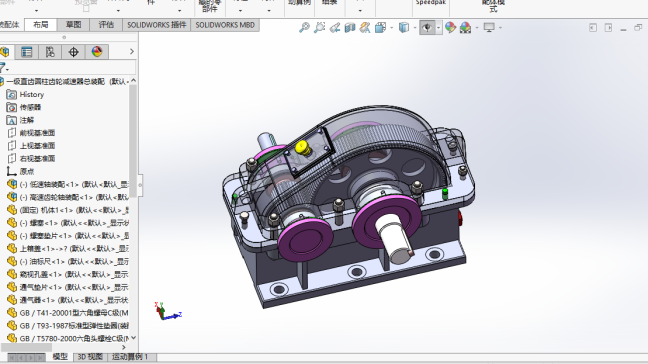Open the ConfigurationManager tab icon
Image resolution: width=648 pixels, height=364 pixels.
[x=50, y=52]
